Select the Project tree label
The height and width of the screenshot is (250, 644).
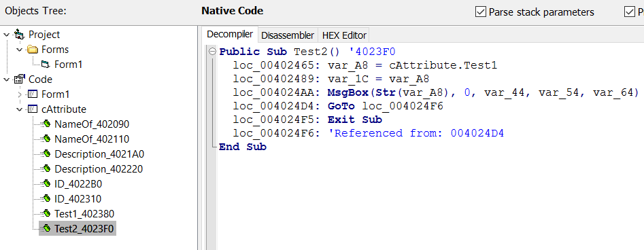[x=44, y=35]
